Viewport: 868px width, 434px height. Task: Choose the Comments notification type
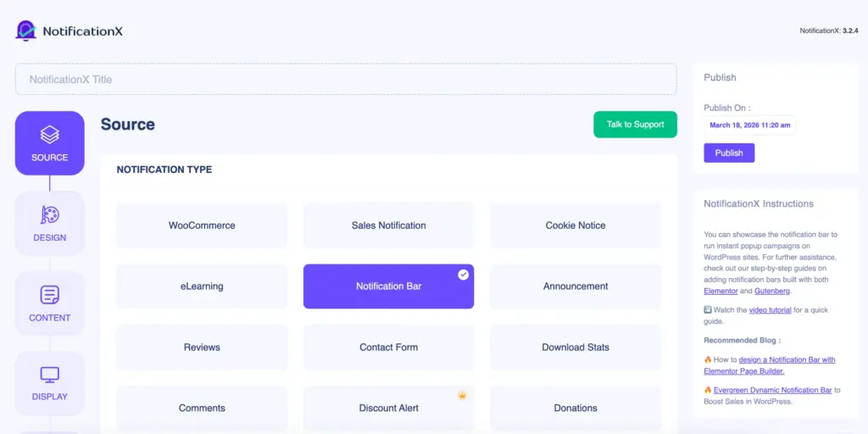click(202, 408)
